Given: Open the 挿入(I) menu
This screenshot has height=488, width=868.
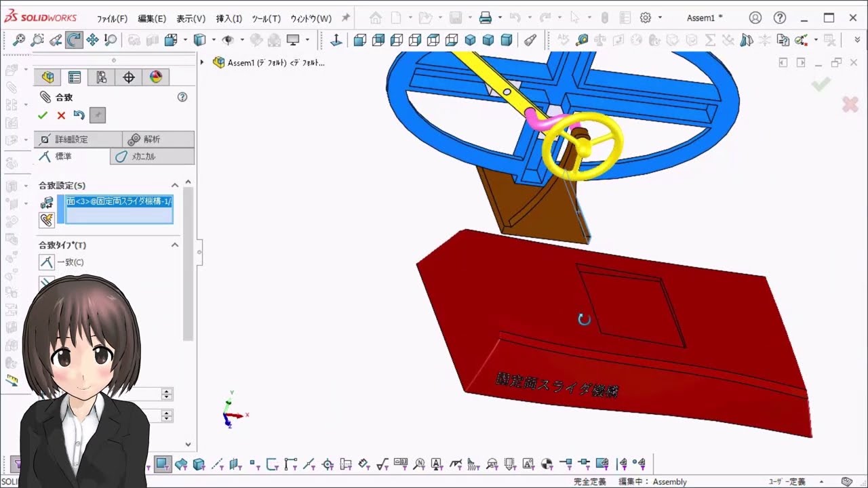Looking at the screenshot, I should click(229, 18).
